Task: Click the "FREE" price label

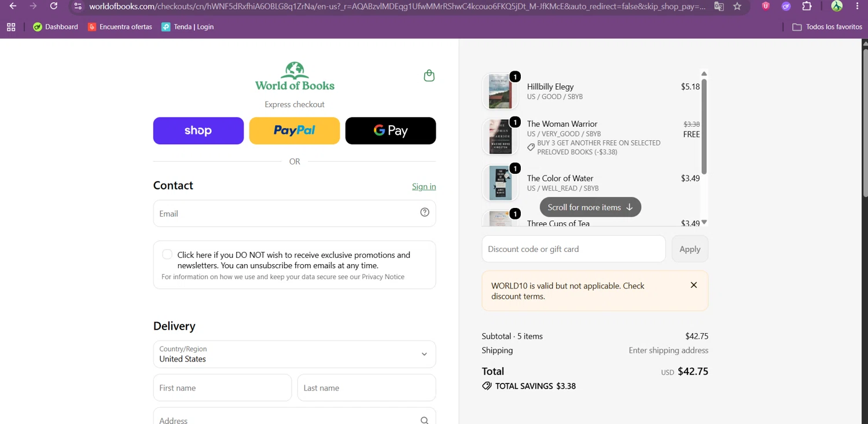Action: tap(692, 134)
